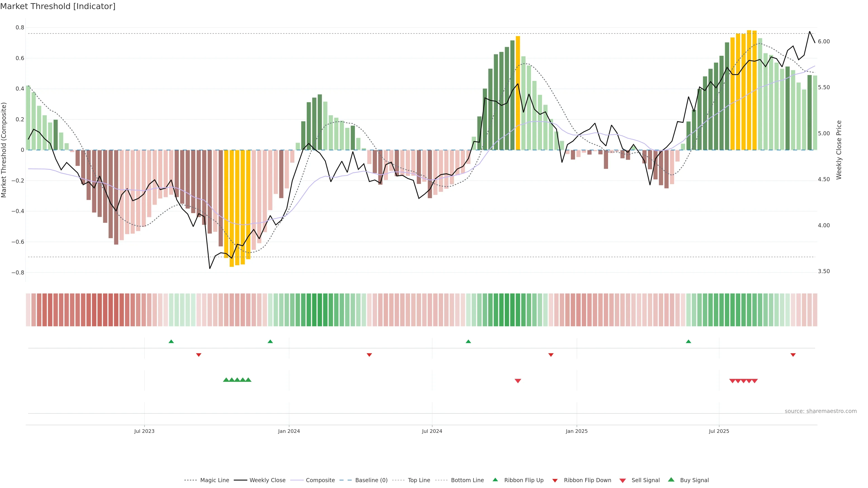
Task: Click the Jul 2025 x-axis label
Action: 719,431
